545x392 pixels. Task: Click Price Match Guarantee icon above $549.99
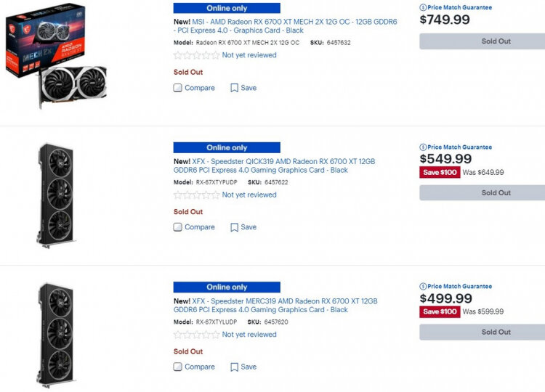pos(423,147)
